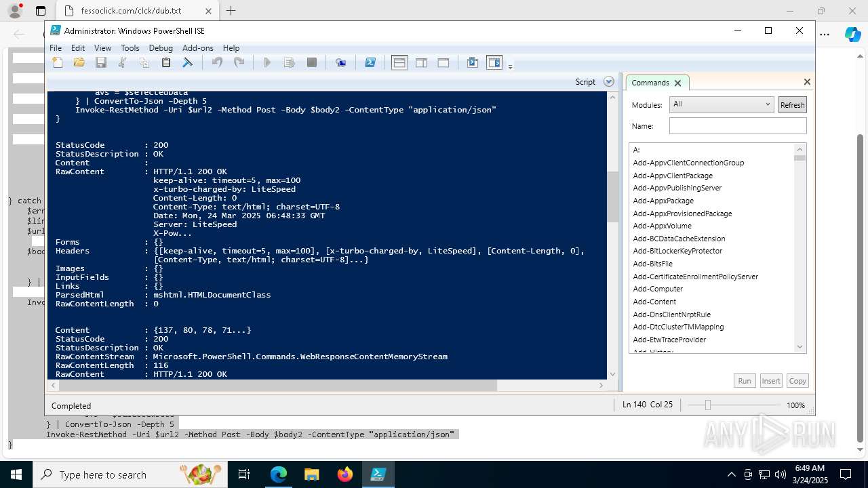Open toolbar overflow options arrow
The width and height of the screenshot is (868, 488).
click(510, 66)
